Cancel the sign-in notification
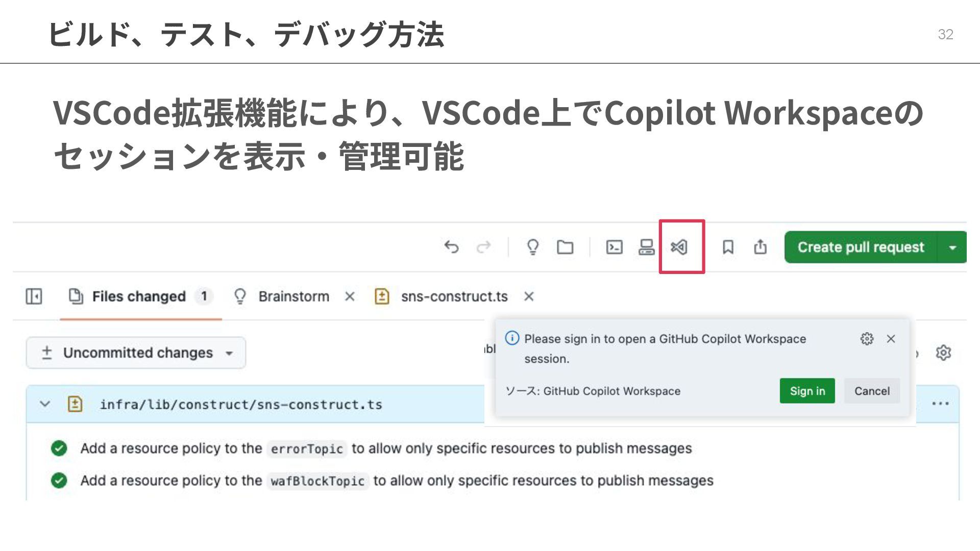Screen dimensions: 980x551 tap(871, 391)
